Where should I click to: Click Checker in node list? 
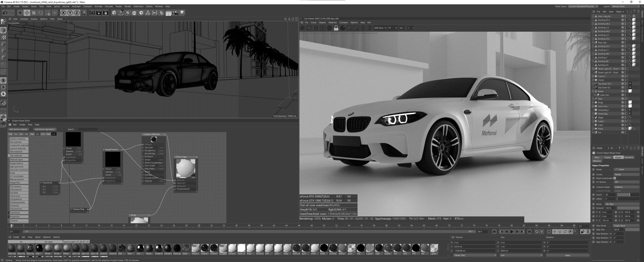19,221
